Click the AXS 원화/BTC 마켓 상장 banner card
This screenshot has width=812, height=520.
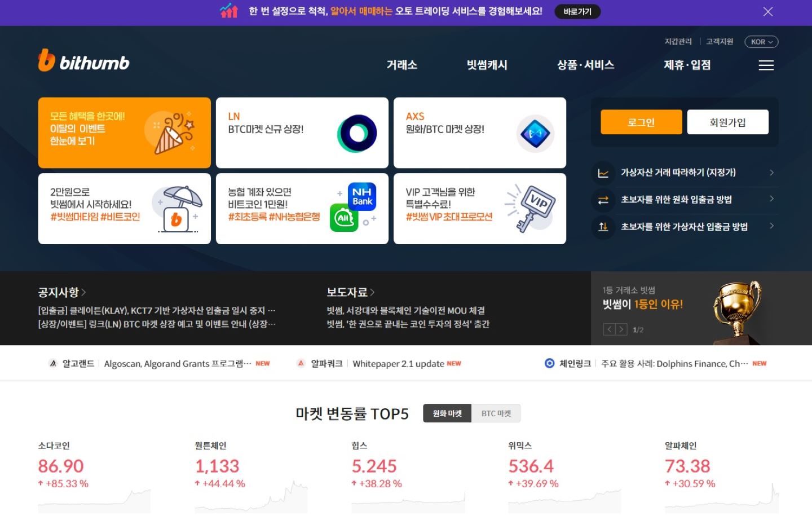point(479,133)
